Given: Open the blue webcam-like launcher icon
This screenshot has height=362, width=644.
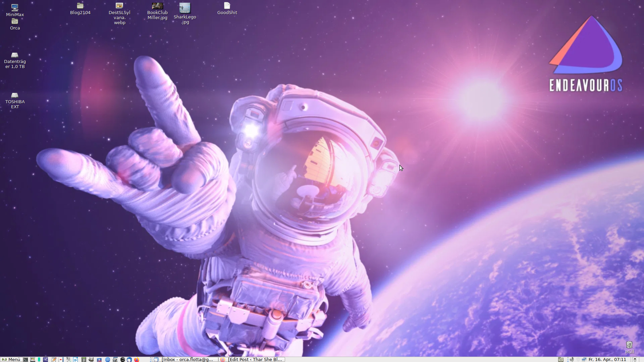Looking at the screenshot, I should pos(99,359).
